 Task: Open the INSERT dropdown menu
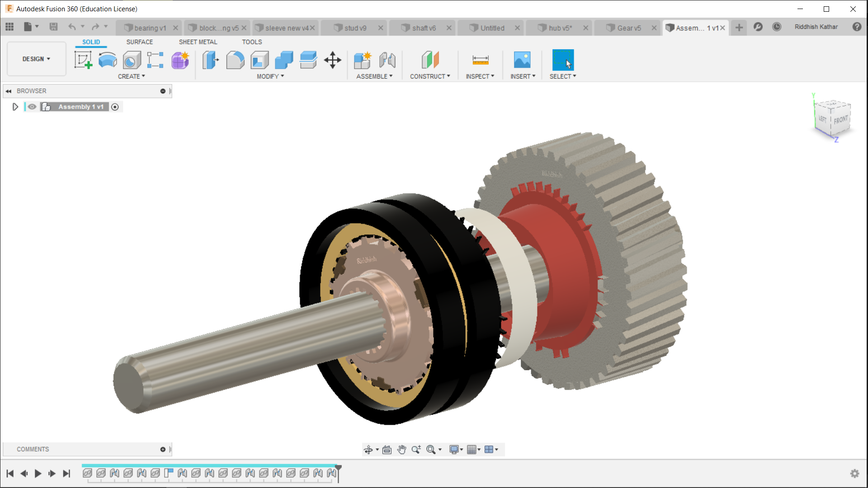pos(523,76)
